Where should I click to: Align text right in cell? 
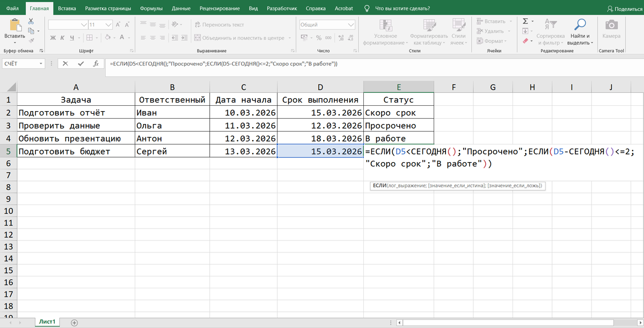[x=162, y=38]
